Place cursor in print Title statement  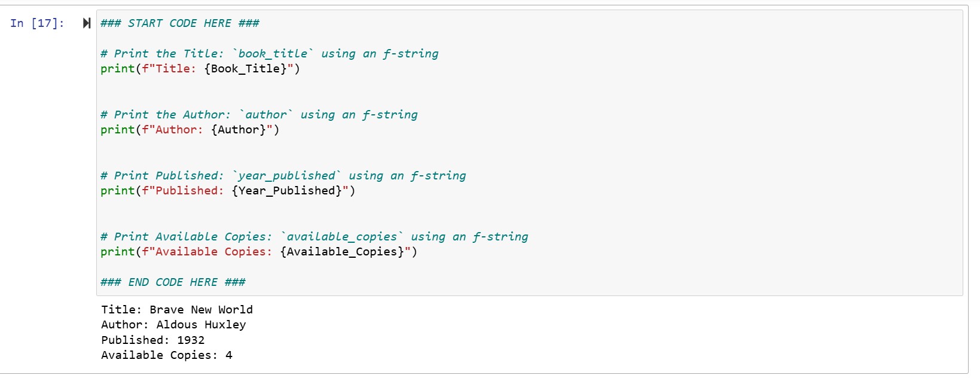coord(200,69)
